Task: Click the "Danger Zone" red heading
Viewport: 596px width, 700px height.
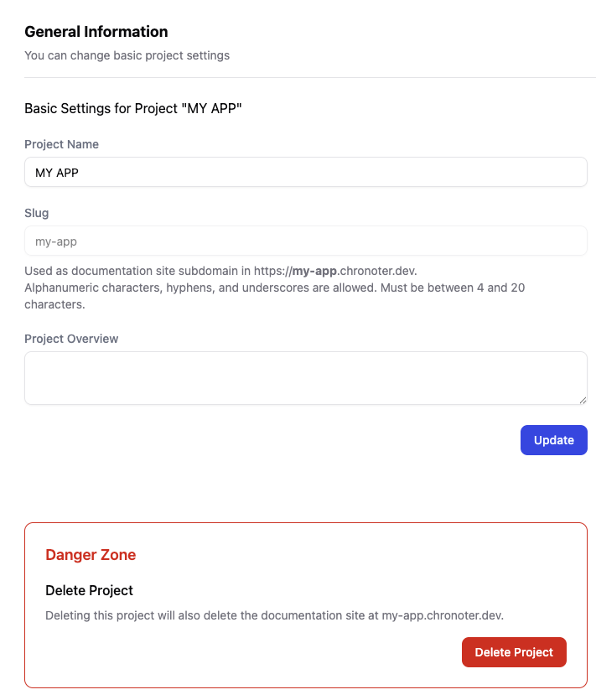Action: tap(91, 555)
